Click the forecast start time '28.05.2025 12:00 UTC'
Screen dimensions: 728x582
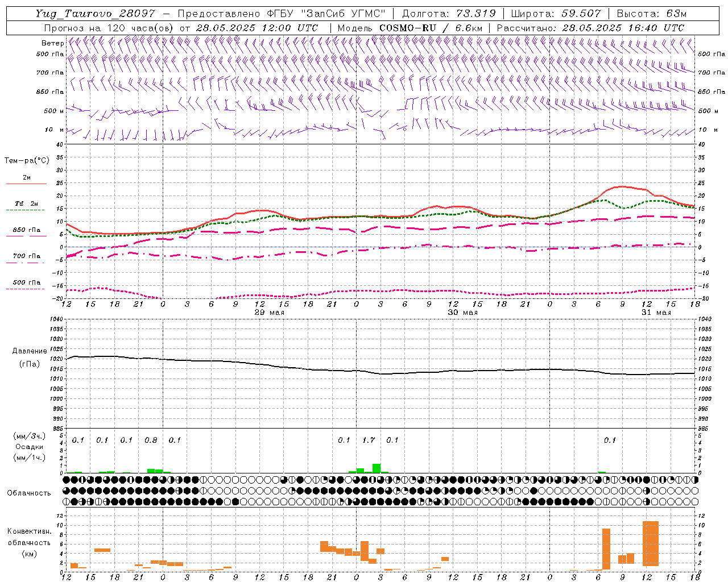[257, 28]
